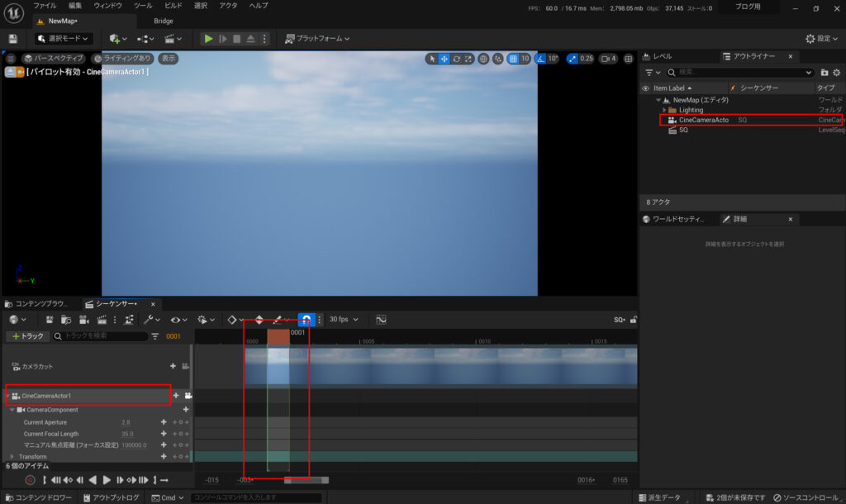Open the 30 fps frame rate dropdown
The image size is (846, 504).
tap(344, 320)
